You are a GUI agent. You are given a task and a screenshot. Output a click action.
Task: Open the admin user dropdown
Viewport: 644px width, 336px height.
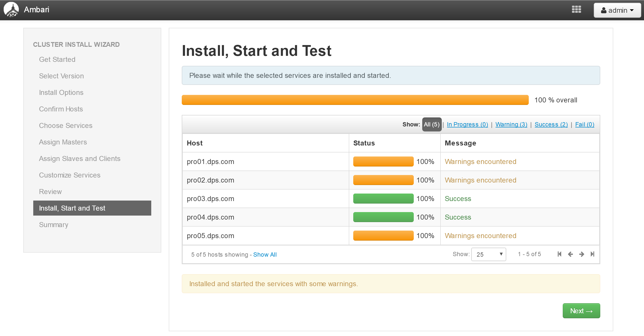point(617,10)
